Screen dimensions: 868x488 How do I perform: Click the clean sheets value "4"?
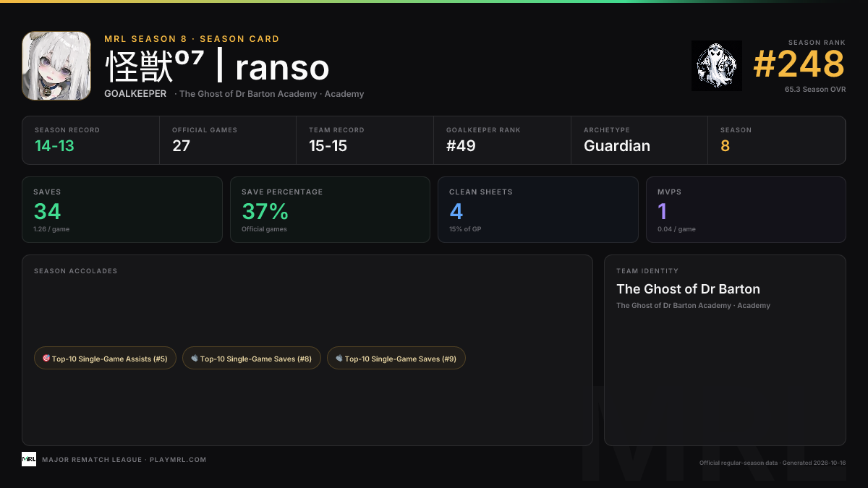[456, 211]
